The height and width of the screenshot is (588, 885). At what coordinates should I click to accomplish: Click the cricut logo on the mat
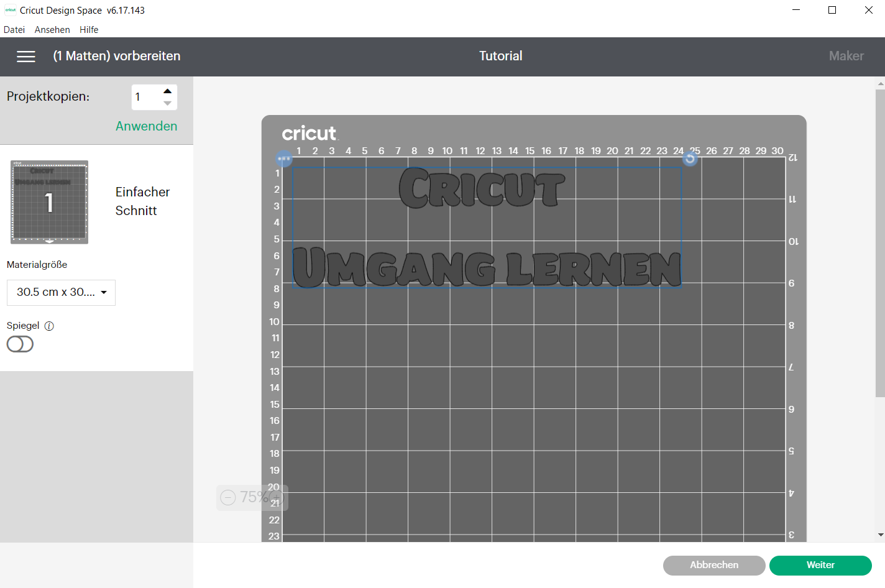click(x=309, y=133)
